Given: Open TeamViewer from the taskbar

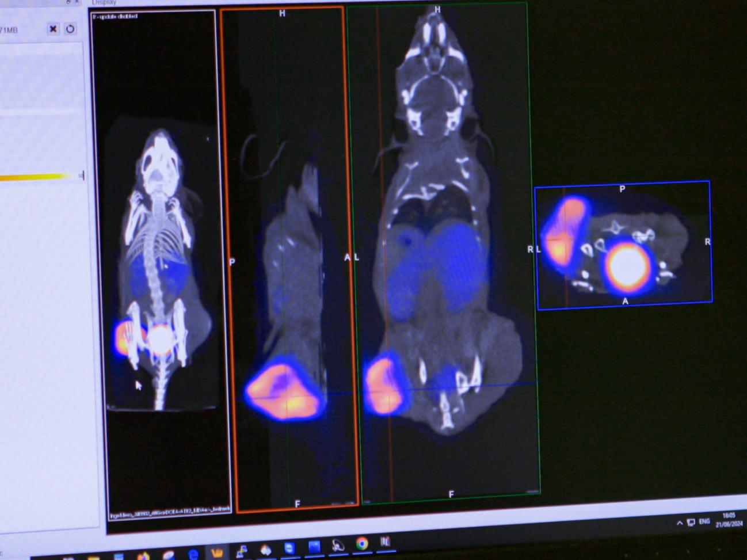Looking at the screenshot, I should [289, 548].
